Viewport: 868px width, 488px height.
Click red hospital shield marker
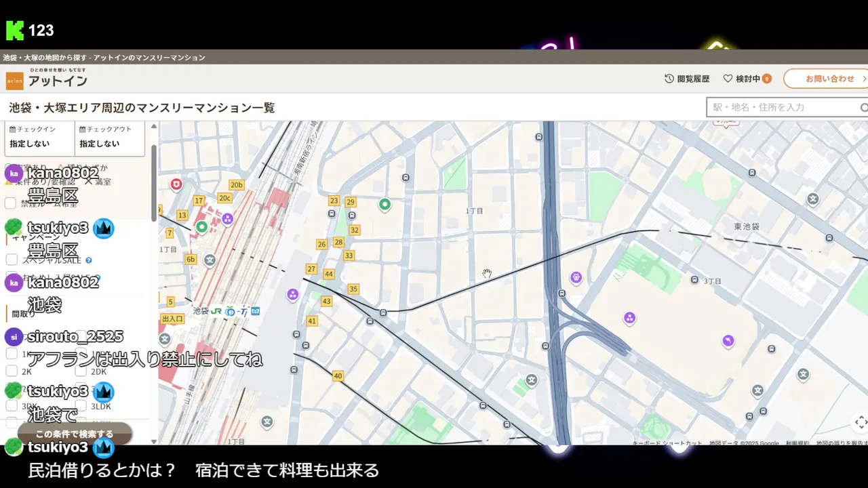click(x=177, y=184)
